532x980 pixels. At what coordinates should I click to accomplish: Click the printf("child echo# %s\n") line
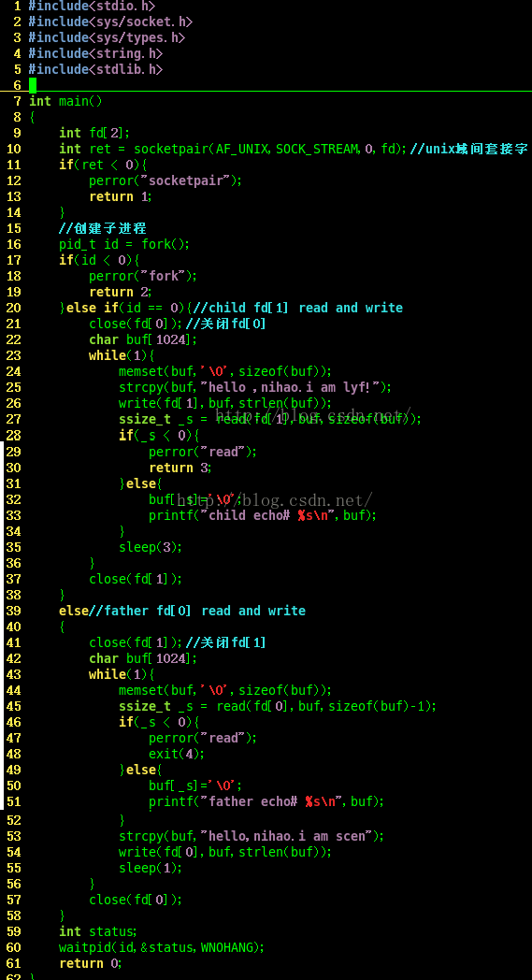pos(263,515)
